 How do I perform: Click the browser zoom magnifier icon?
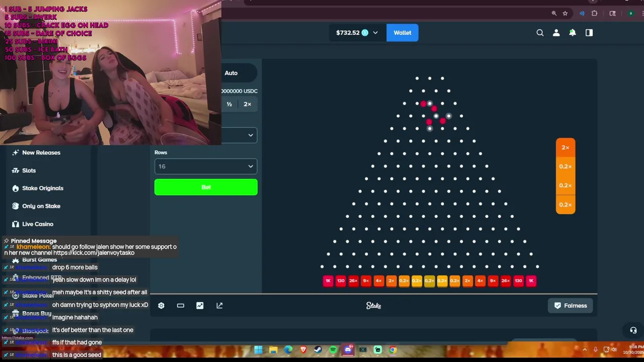tap(554, 14)
